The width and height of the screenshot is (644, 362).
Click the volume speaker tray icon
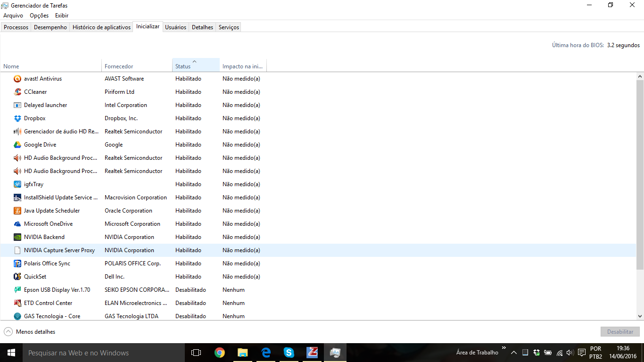click(x=570, y=353)
